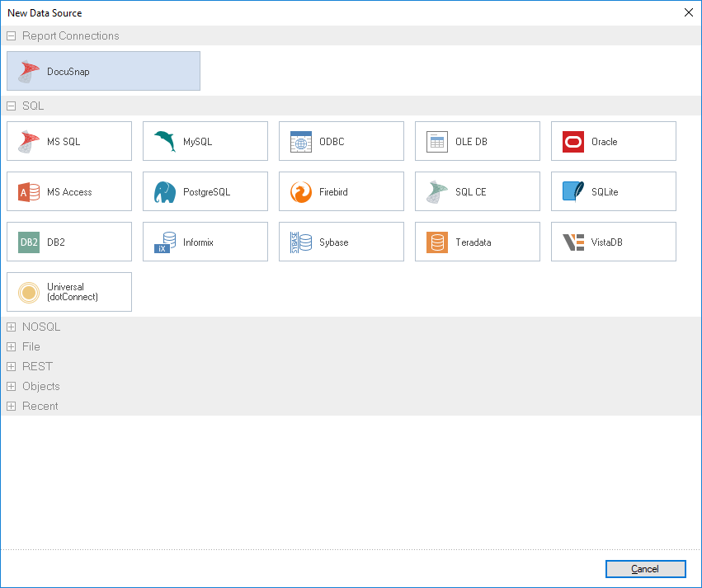Expand the Recent section
This screenshot has height=588, width=702.
pyautogui.click(x=12, y=407)
